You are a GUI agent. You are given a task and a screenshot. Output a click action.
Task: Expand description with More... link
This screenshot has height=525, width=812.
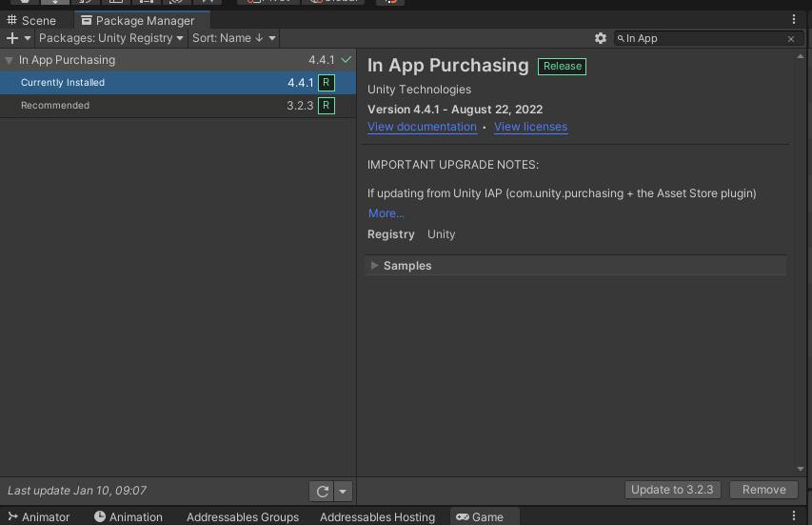point(386,213)
